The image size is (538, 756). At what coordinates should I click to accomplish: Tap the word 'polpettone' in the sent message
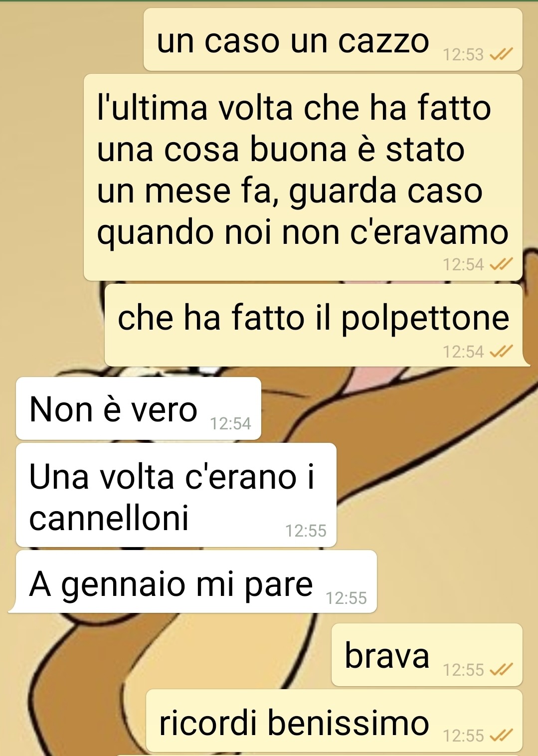[x=425, y=318]
